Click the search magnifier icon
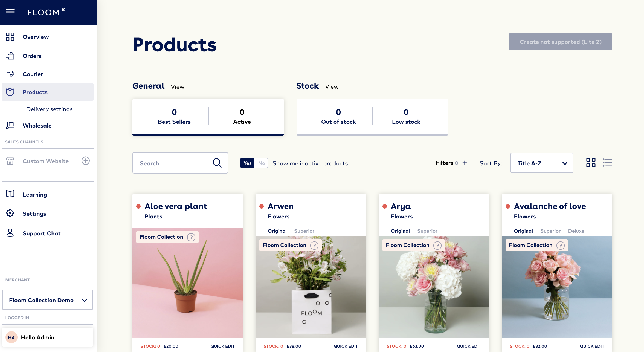 coord(217,163)
